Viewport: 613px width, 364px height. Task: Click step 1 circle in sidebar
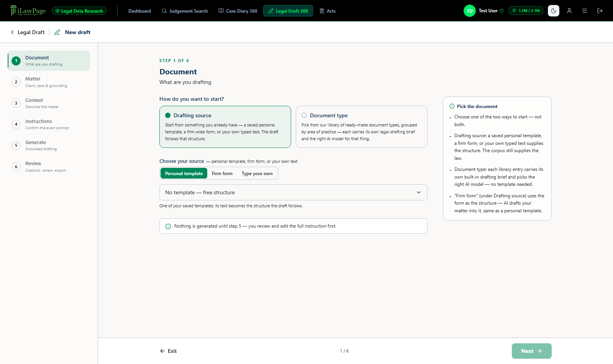click(x=16, y=61)
